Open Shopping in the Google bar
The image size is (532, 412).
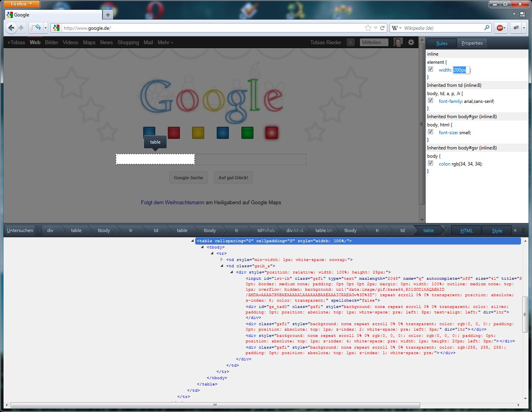point(128,42)
